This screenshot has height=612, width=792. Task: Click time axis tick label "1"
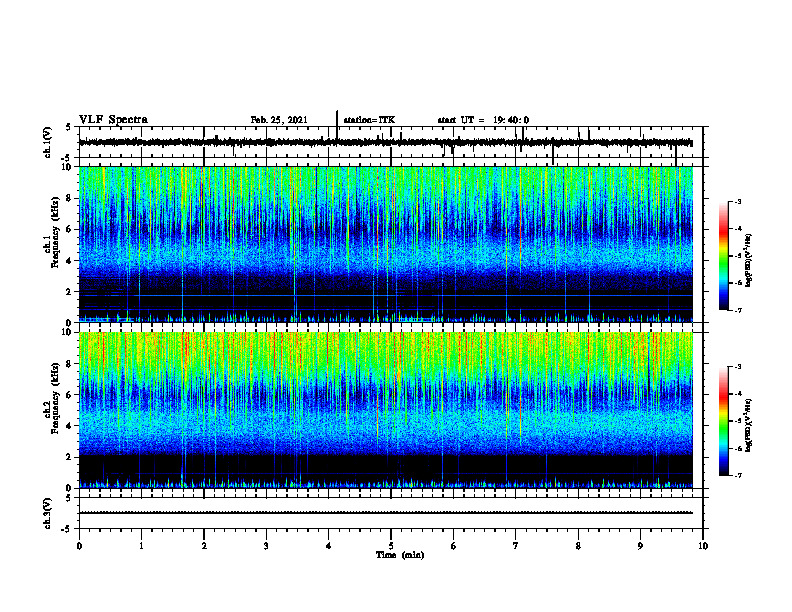tap(141, 546)
